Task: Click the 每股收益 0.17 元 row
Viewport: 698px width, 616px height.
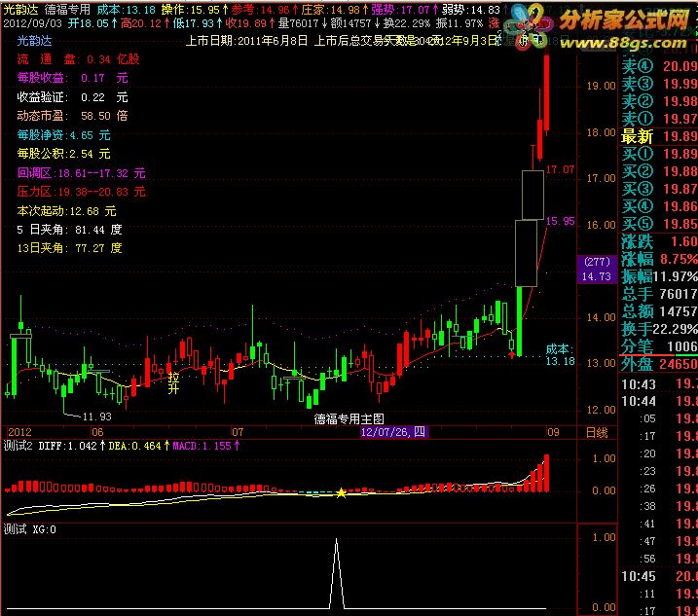Action: [73, 78]
